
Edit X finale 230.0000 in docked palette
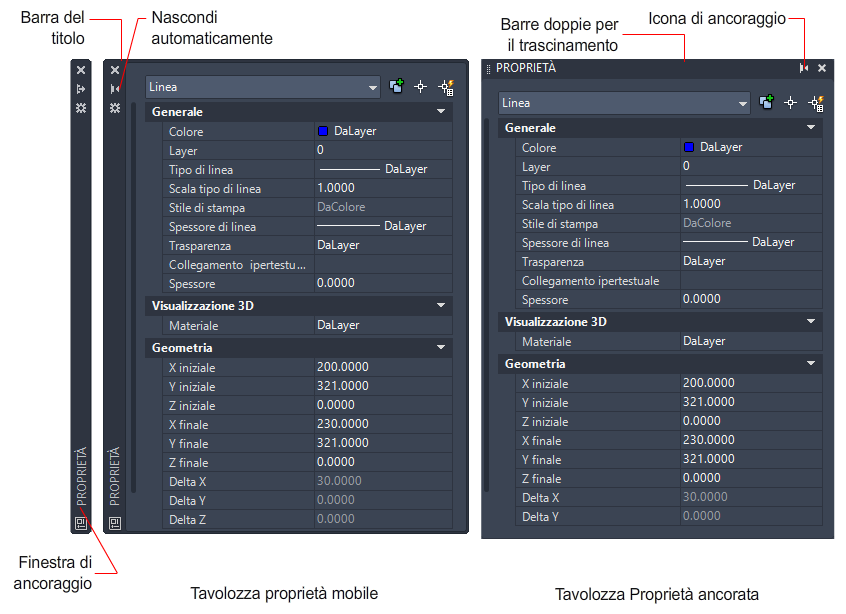tap(751, 440)
